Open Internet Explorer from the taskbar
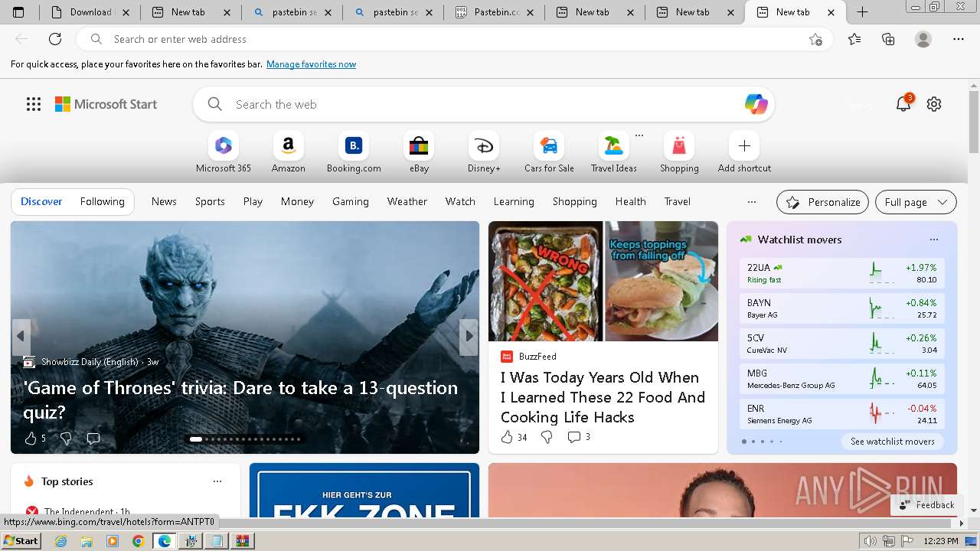This screenshot has height=551, width=980. click(61, 541)
